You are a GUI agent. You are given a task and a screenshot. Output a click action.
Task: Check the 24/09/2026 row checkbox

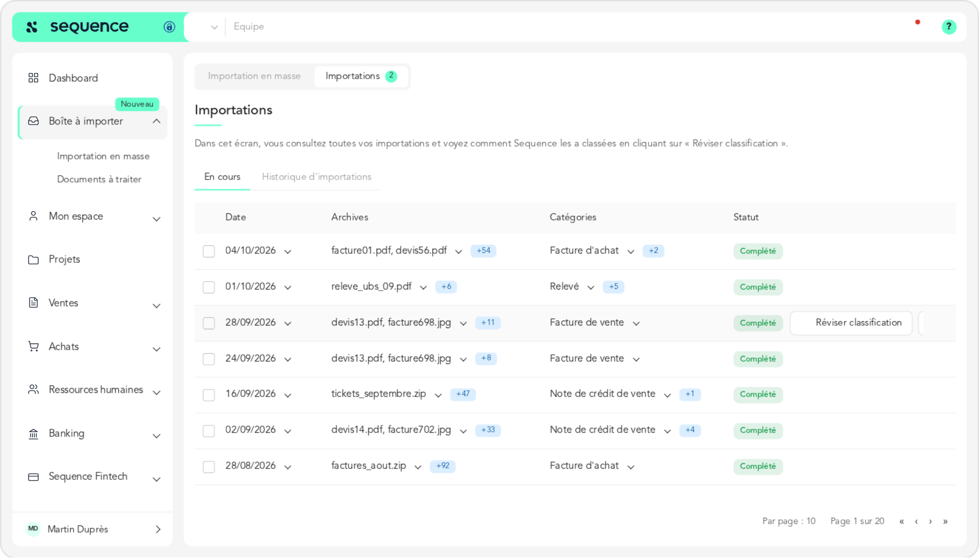click(x=208, y=359)
